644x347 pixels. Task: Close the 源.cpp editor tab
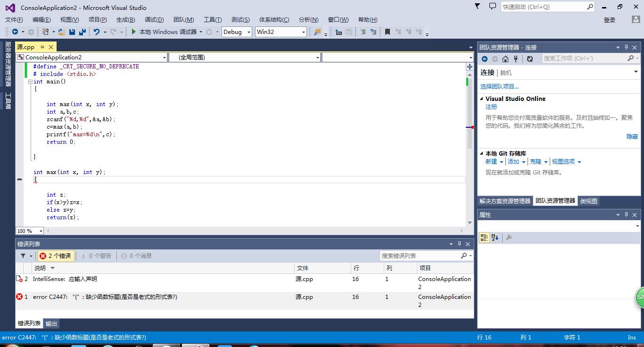click(50, 47)
